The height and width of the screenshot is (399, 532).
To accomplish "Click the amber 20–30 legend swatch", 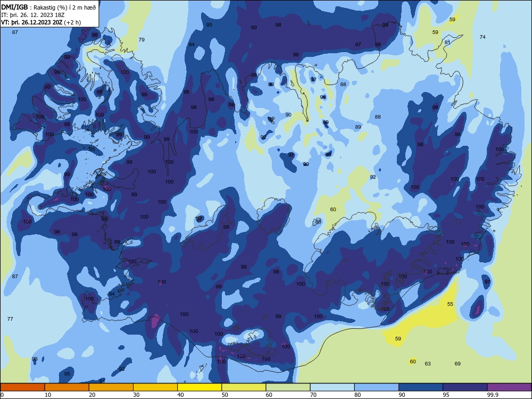I will point(111,387).
